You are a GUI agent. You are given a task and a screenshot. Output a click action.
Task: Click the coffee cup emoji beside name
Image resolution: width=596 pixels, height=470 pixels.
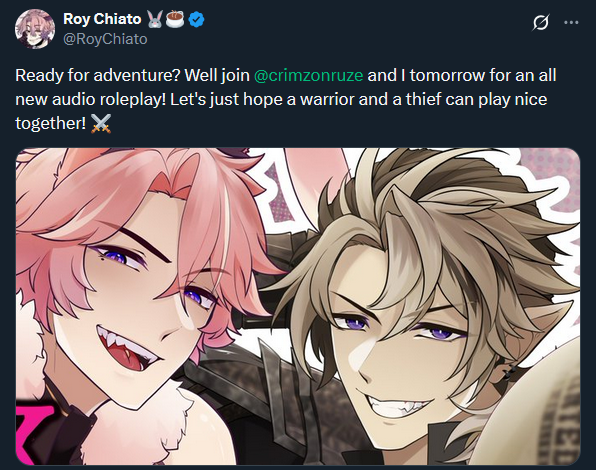point(175,19)
